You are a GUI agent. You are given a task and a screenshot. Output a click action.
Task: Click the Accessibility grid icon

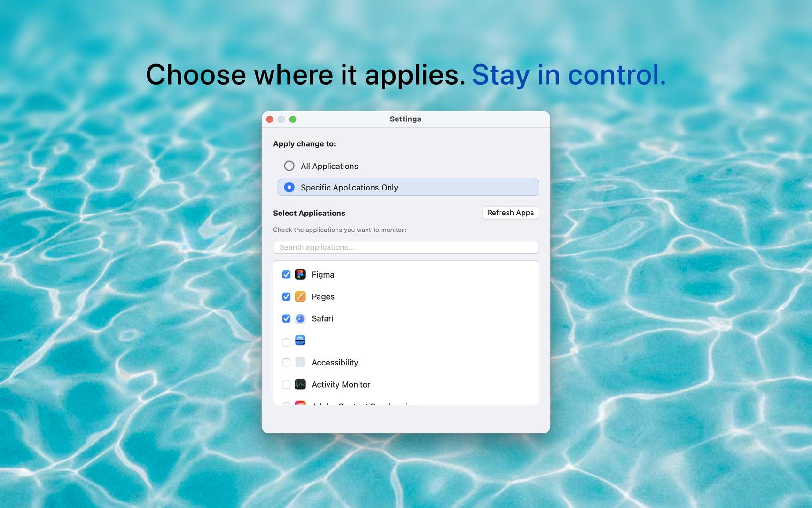[300, 362]
